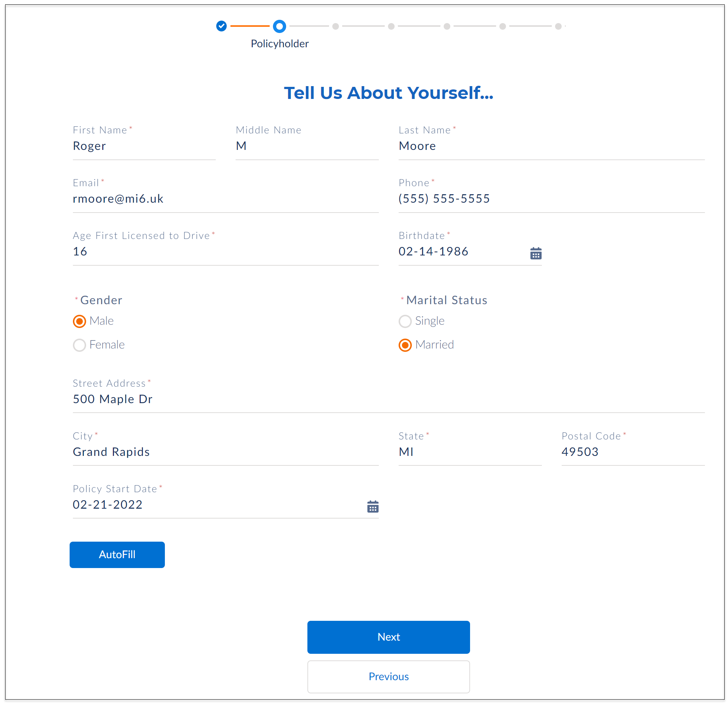Viewport: 728px width, 704px height.
Task: Jump to the third progress step dot
Action: 335,26
